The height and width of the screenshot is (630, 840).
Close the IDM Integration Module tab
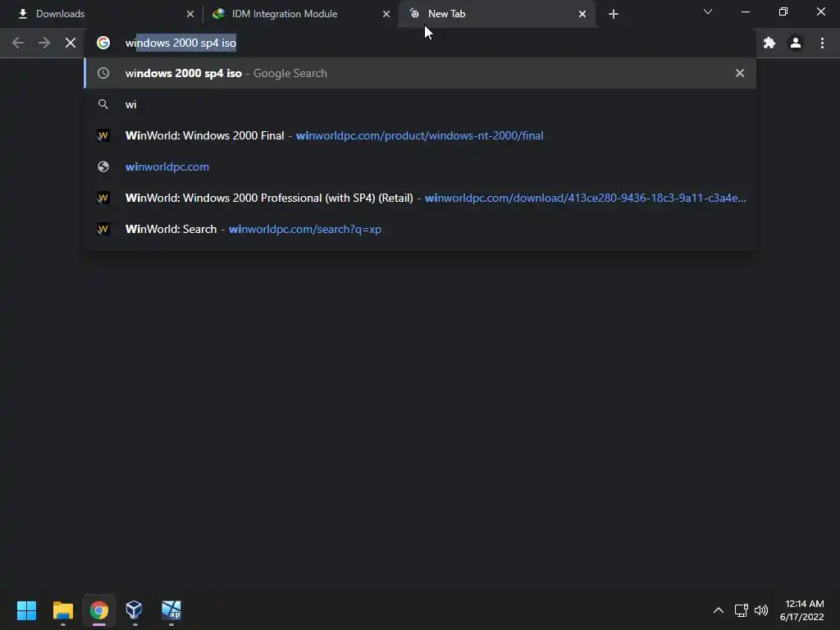point(386,14)
